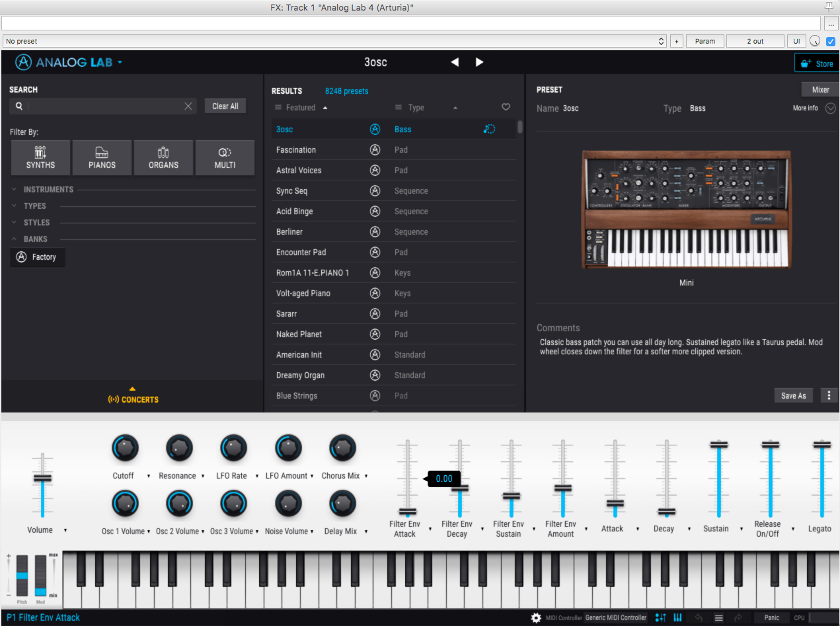
Task: Click the Chorus Mix knob
Action: pyautogui.click(x=342, y=448)
